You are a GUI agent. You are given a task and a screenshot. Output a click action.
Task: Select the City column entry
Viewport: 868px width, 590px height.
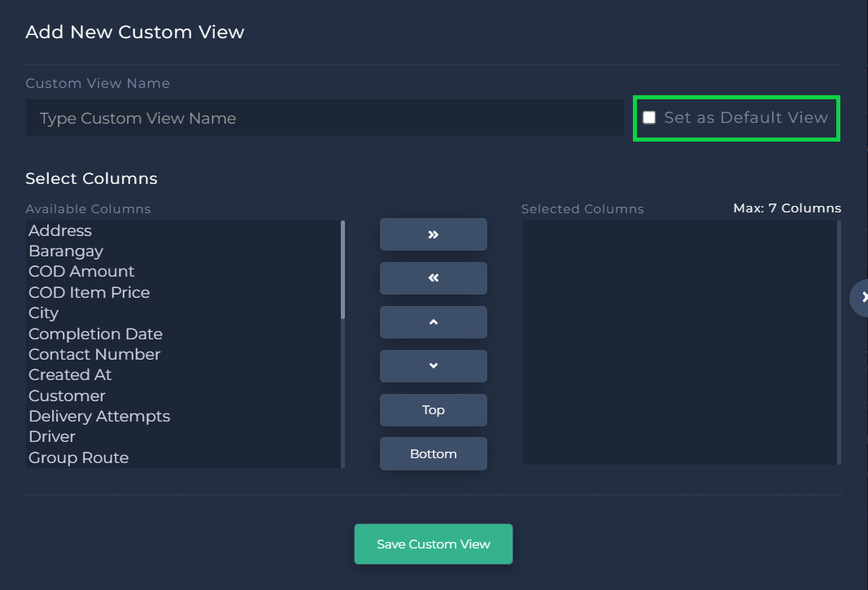pyautogui.click(x=44, y=313)
